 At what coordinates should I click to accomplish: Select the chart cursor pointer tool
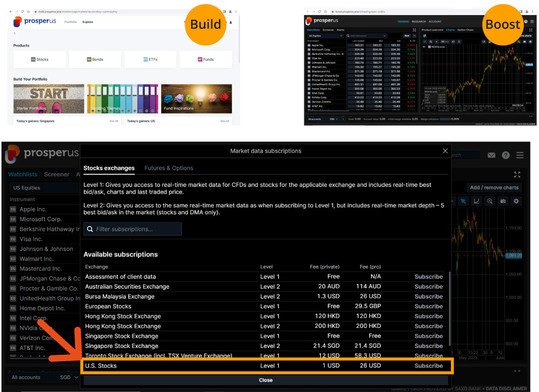[463, 201]
